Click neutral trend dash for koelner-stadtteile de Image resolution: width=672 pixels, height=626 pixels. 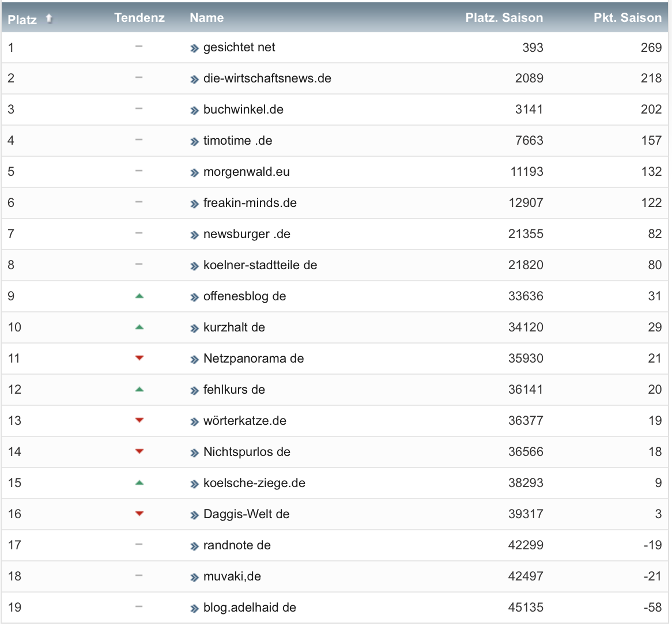coord(139,264)
